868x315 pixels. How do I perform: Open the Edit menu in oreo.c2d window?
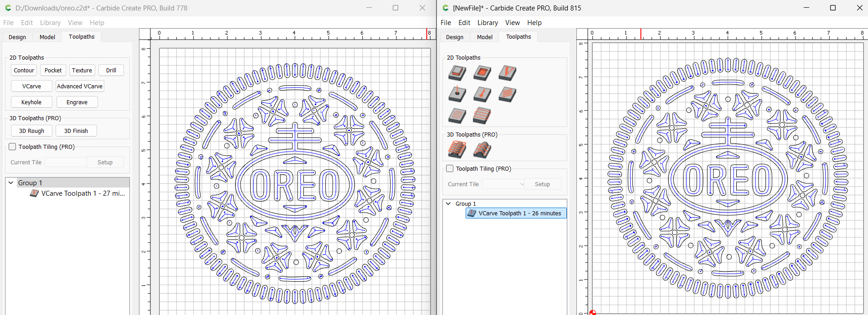click(x=27, y=22)
